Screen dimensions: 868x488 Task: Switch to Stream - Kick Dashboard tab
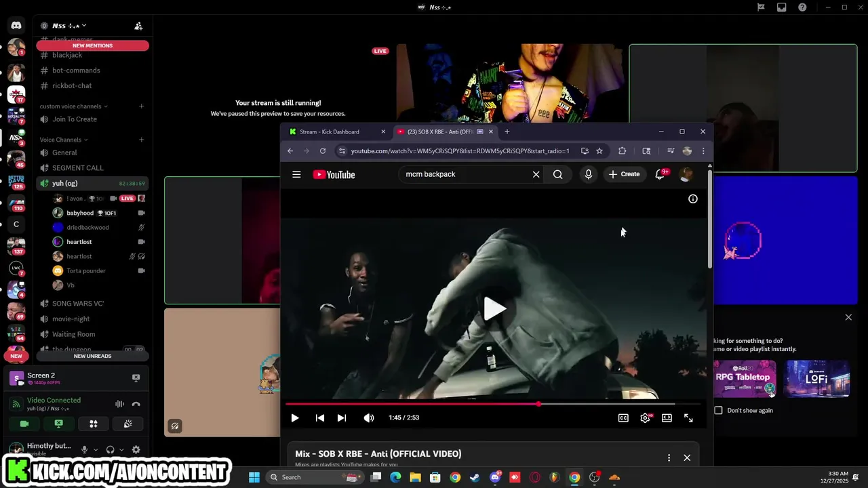pos(336,131)
